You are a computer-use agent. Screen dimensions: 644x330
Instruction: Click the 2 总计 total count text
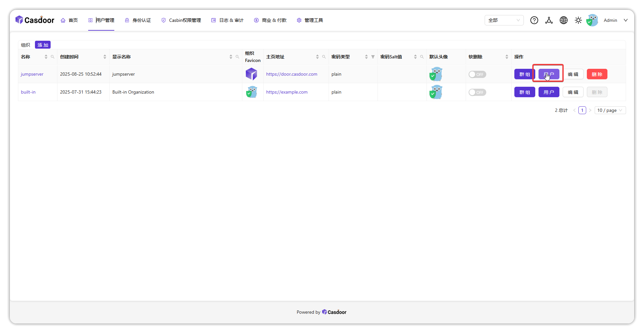(x=561, y=110)
